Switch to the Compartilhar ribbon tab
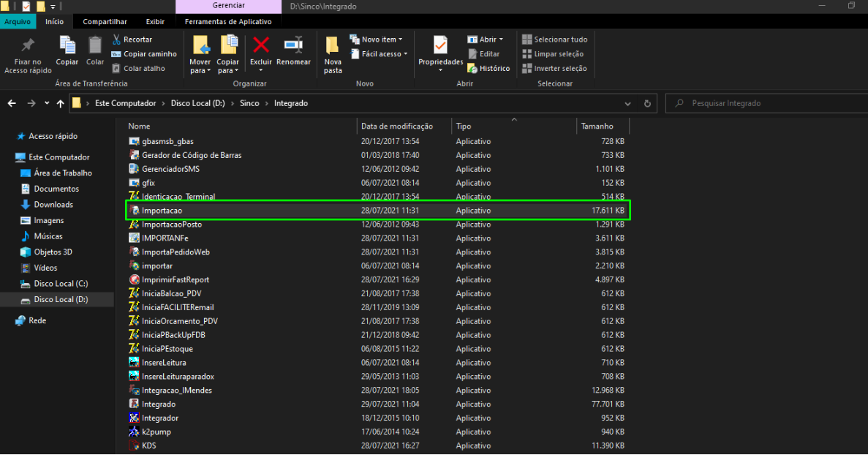Image resolution: width=868 pixels, height=455 pixels. point(105,22)
